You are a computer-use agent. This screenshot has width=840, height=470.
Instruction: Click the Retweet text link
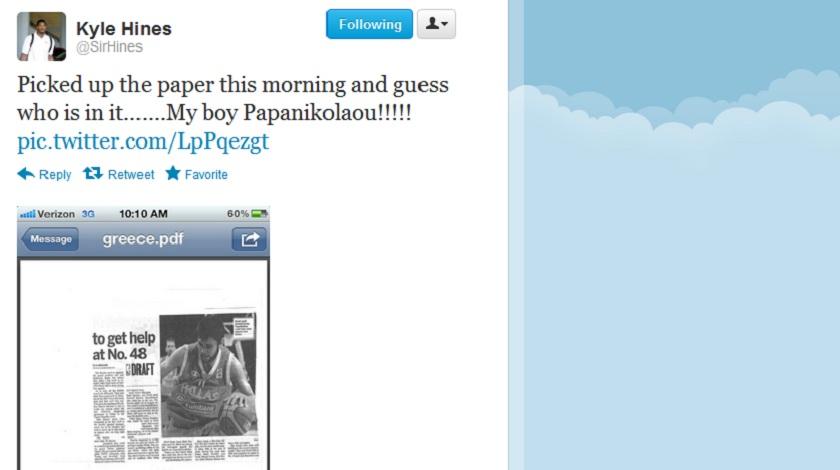pos(131,175)
